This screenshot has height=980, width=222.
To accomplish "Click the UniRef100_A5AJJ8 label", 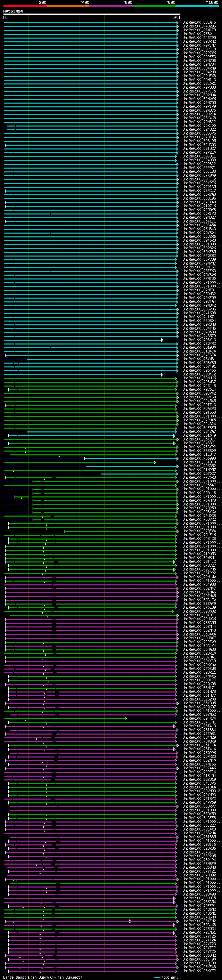I will click(x=199, y=493).
